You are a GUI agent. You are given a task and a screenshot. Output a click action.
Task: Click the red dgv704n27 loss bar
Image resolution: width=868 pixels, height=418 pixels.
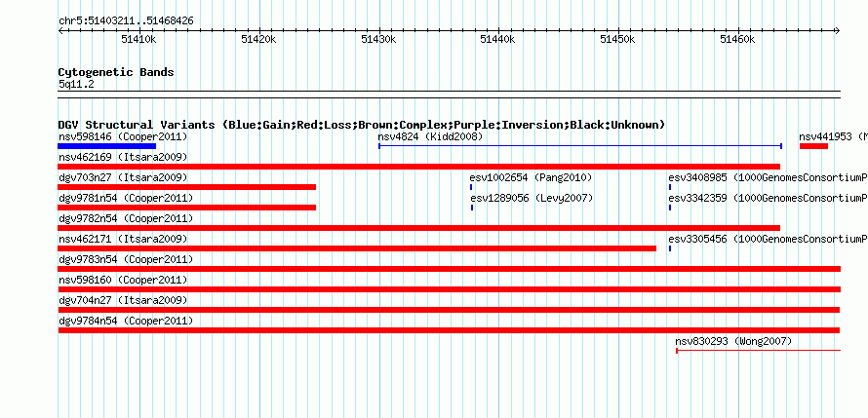pyautogui.click(x=449, y=310)
